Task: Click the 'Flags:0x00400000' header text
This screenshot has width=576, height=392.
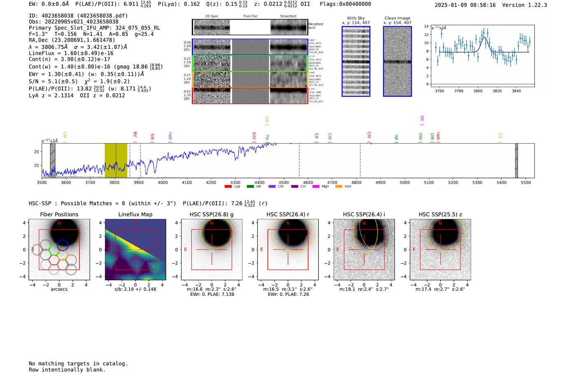Action: pos(346,4)
